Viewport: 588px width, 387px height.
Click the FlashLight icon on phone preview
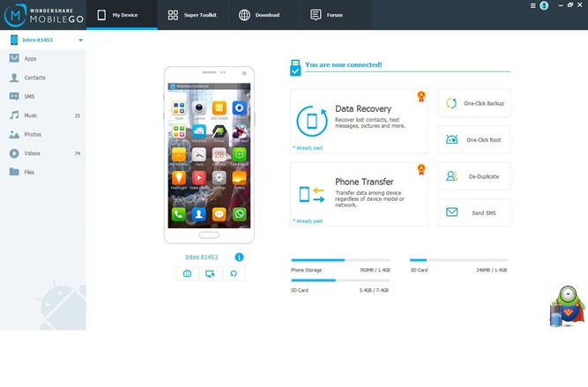tap(178, 178)
